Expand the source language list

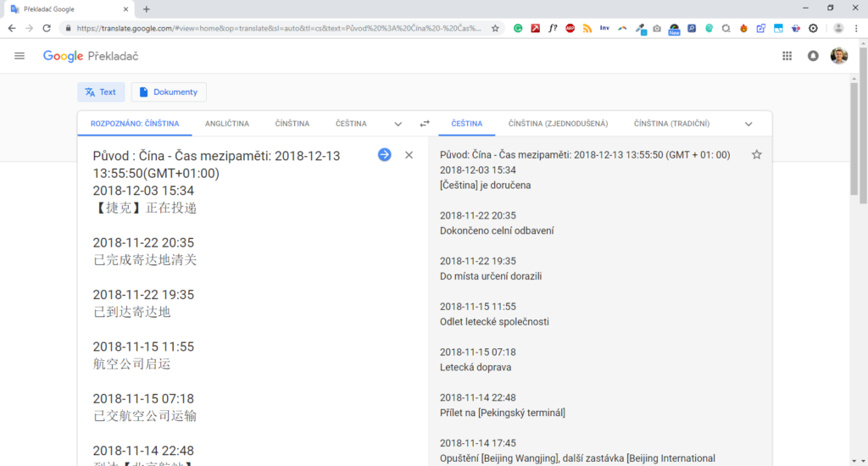(x=398, y=124)
